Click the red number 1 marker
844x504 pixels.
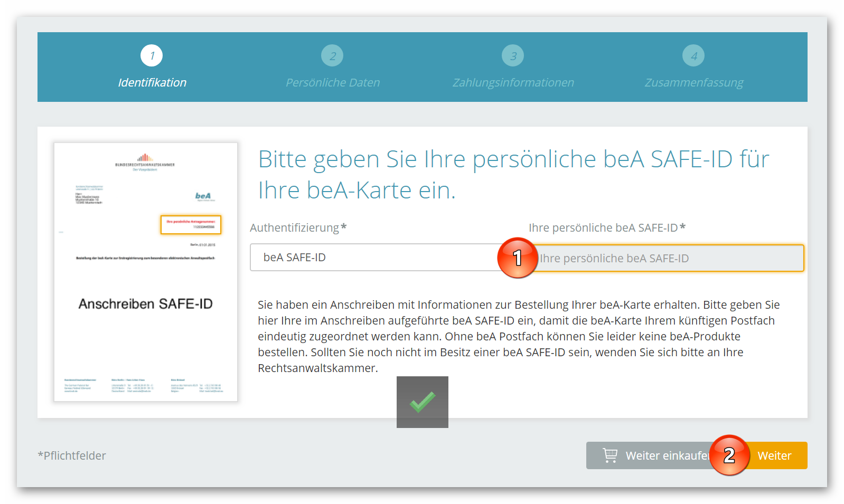(x=517, y=258)
